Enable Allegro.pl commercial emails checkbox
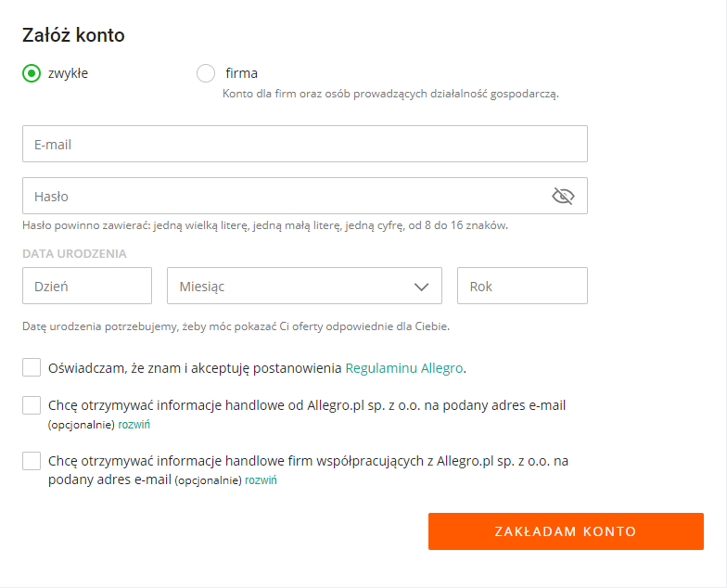 click(32, 405)
